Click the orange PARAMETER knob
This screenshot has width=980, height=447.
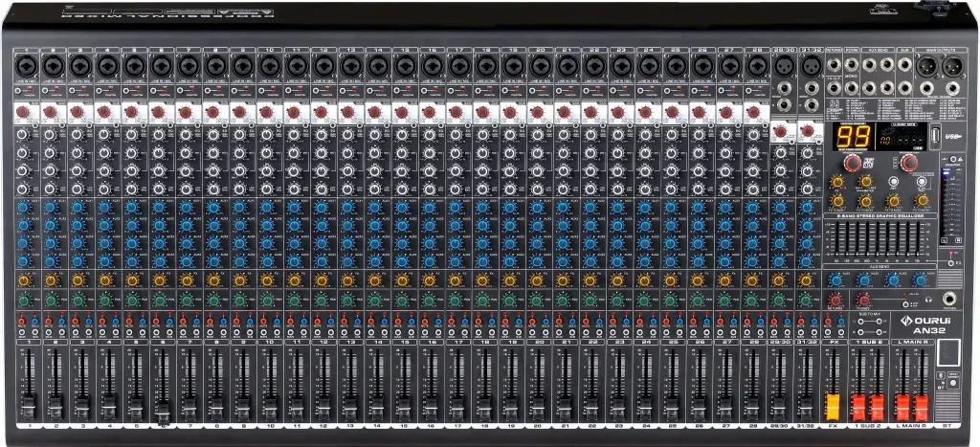[x=865, y=181]
